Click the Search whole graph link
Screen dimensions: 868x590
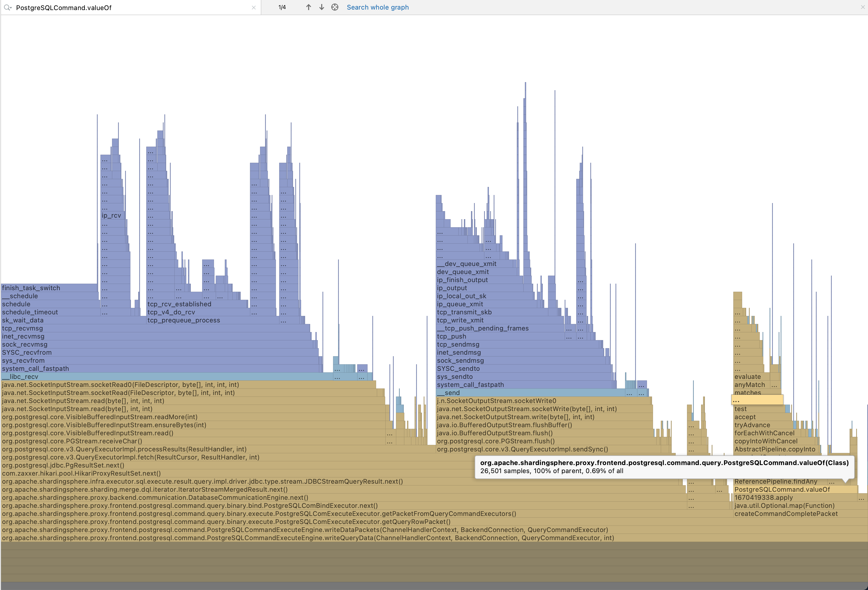[x=378, y=8]
